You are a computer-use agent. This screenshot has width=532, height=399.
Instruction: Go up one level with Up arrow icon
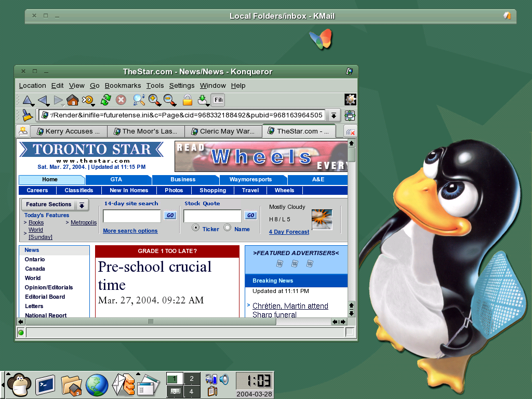coord(28,100)
